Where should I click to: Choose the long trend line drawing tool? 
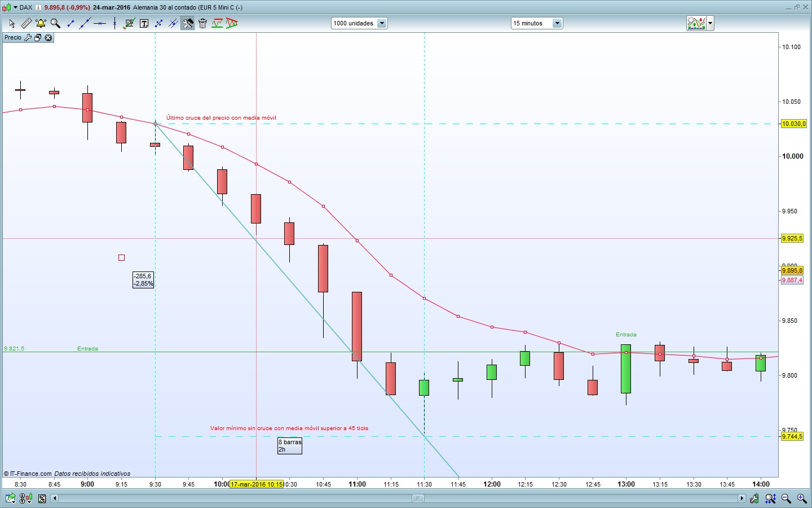(85, 23)
